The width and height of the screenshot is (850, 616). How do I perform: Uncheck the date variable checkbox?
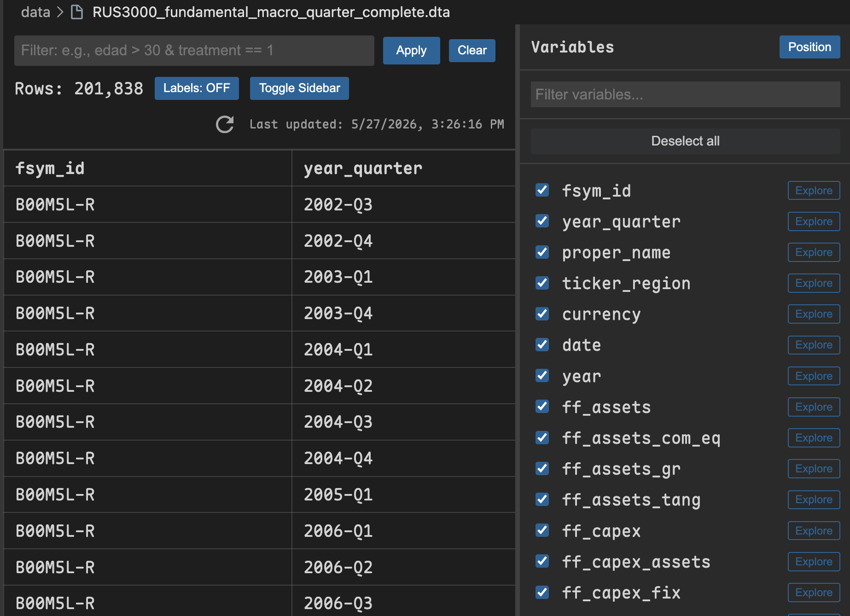[542, 345]
